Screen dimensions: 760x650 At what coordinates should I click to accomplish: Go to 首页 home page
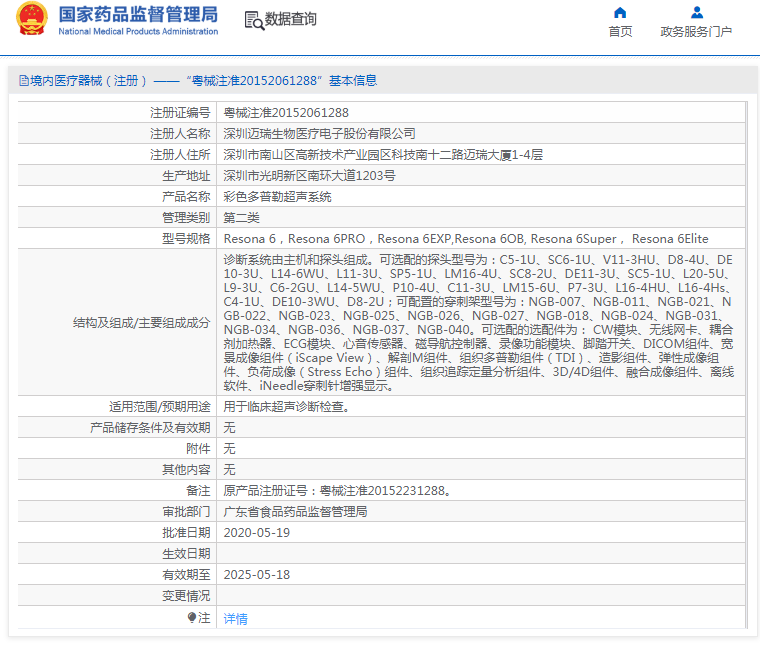(620, 32)
